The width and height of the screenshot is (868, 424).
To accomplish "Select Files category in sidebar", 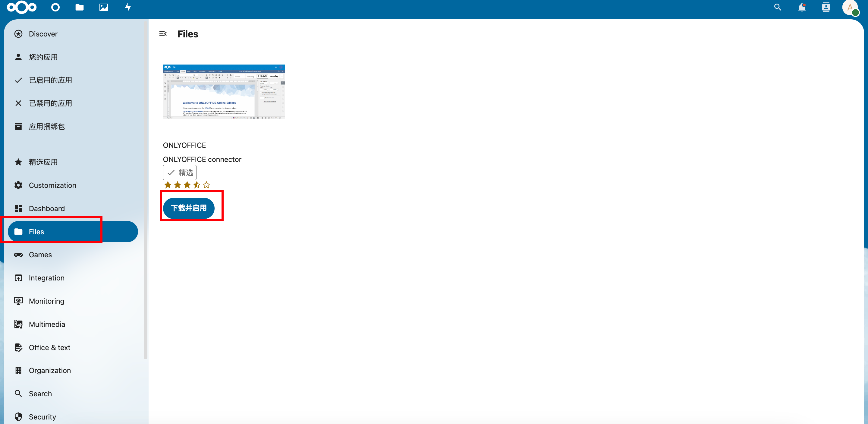I will [73, 232].
